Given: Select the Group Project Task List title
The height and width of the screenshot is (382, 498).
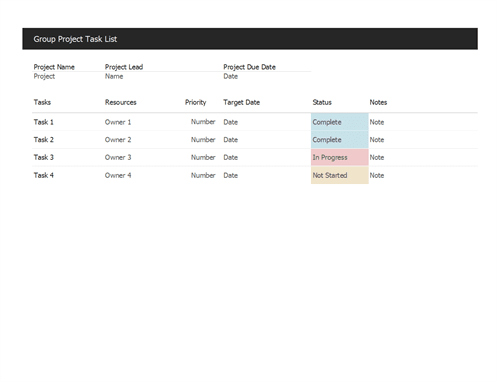Looking at the screenshot, I should (x=75, y=39).
